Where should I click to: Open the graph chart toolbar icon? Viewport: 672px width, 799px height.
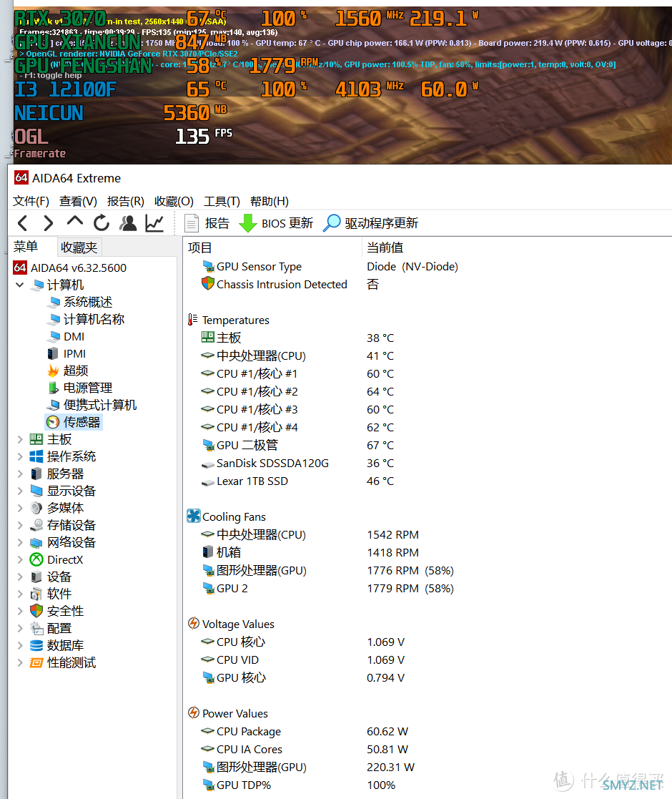pos(154,223)
